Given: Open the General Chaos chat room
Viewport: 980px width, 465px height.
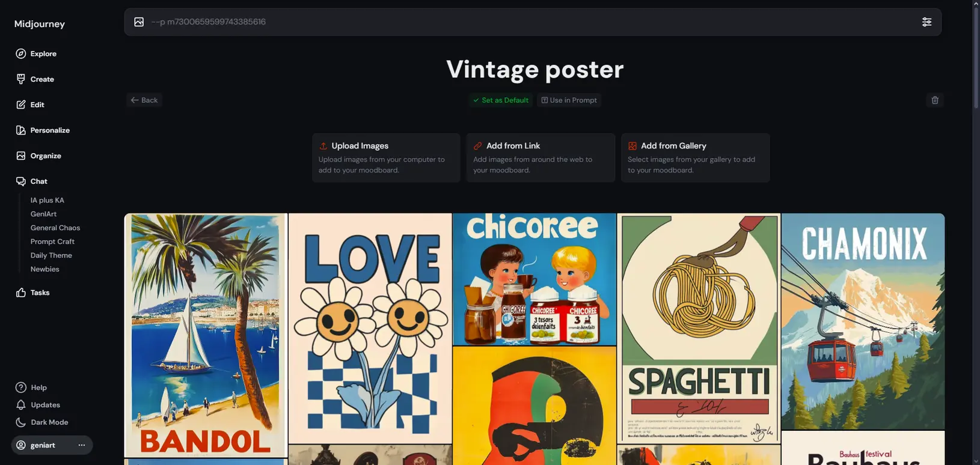Looking at the screenshot, I should 55,228.
